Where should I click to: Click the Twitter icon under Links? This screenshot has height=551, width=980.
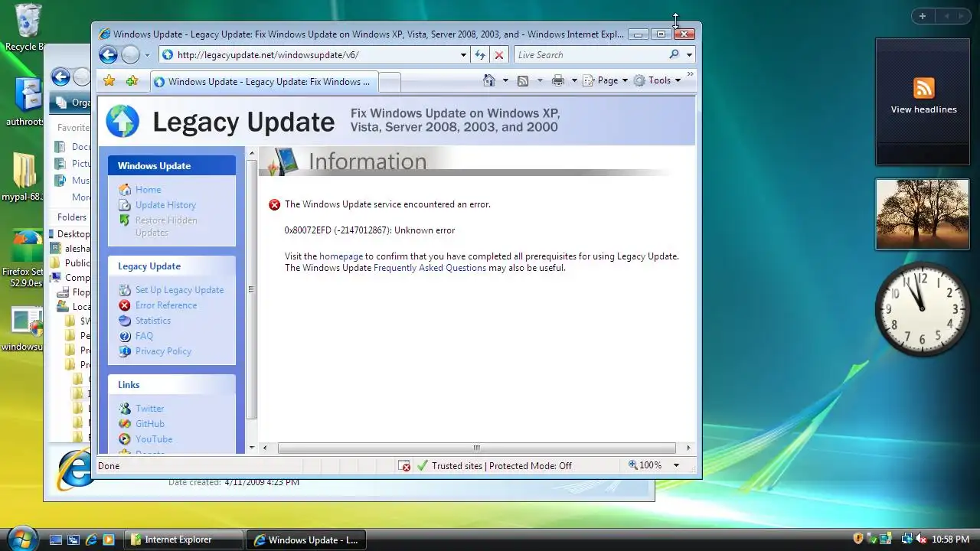tap(125, 409)
